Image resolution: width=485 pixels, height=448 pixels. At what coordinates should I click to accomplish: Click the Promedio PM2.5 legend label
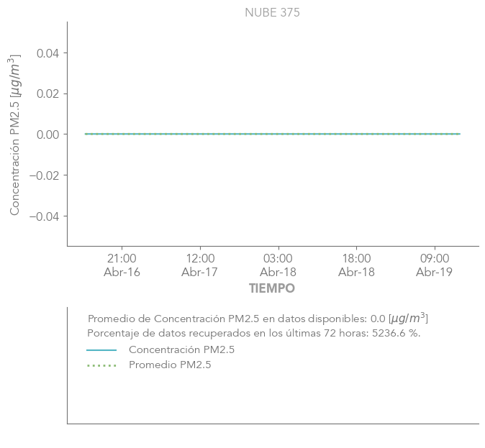[170, 365]
